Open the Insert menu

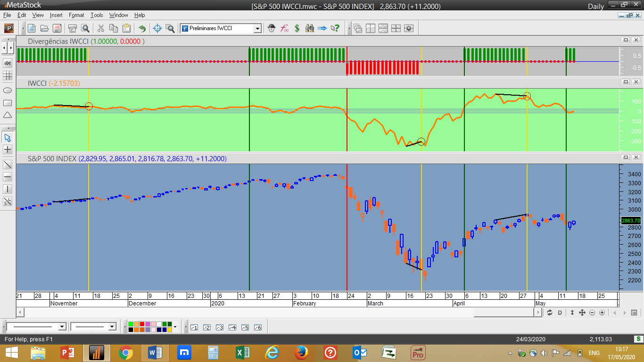pyautogui.click(x=56, y=15)
